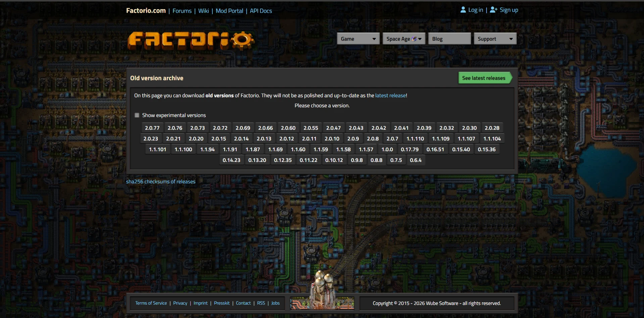
Task: Select version 1.1.101
Action: point(158,149)
